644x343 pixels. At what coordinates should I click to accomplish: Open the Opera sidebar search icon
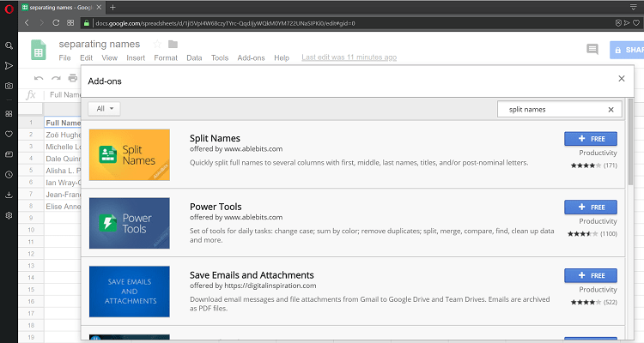point(9,45)
